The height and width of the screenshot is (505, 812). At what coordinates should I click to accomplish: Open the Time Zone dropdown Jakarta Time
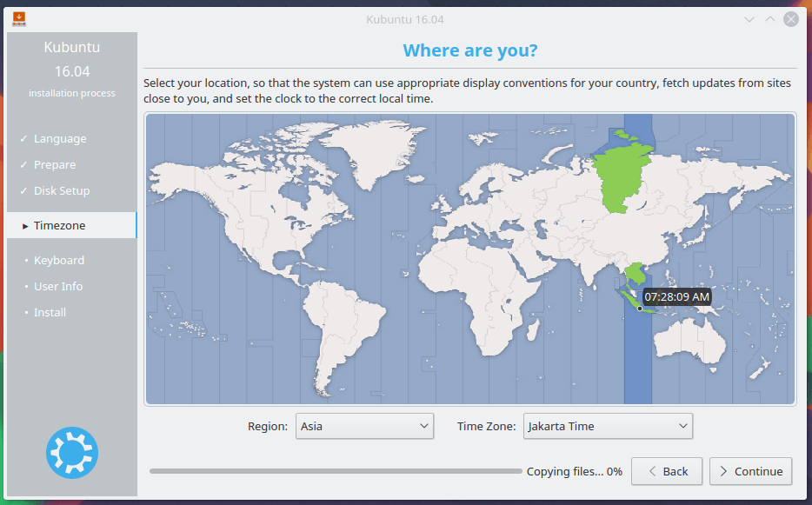point(608,426)
